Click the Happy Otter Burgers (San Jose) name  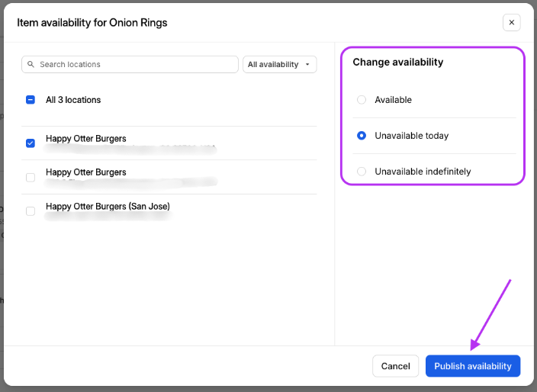(x=108, y=207)
